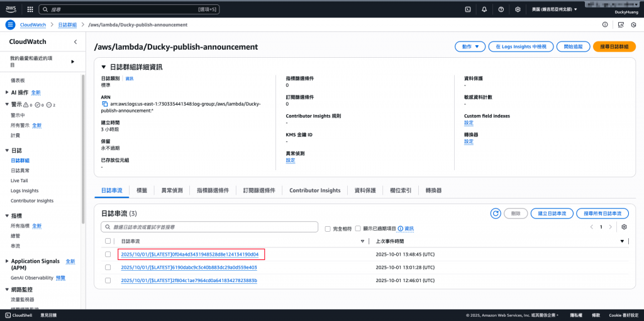Image resolution: width=644 pixels, height=321 pixels.
Task: Check the 2f804c1a log stream row
Action: coord(108,280)
